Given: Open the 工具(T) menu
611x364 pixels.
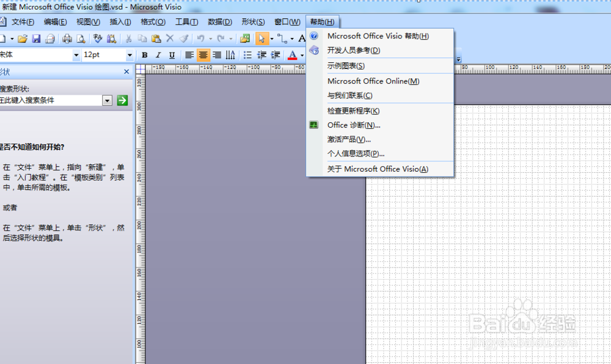Looking at the screenshot, I should coord(186,22).
